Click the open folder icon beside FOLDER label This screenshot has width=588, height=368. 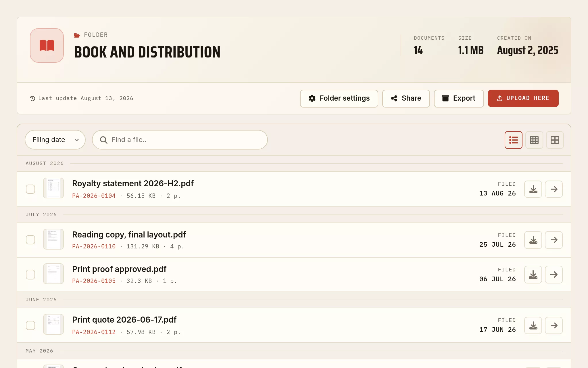tap(77, 35)
